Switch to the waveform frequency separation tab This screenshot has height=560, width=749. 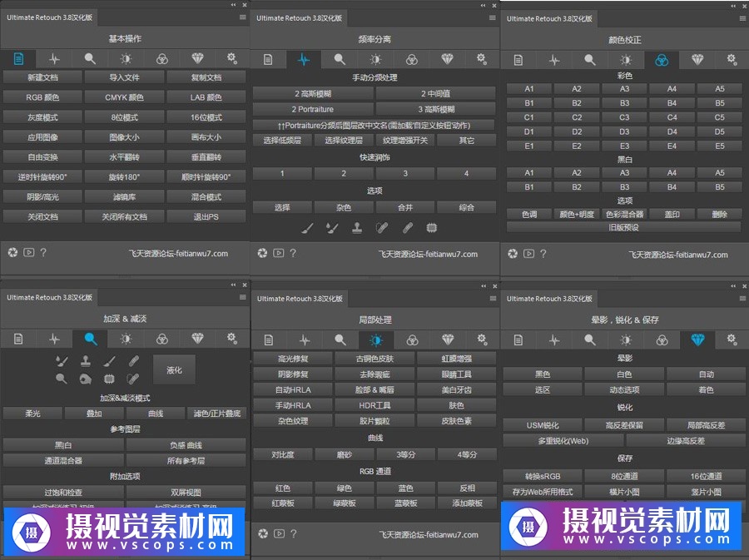303,59
